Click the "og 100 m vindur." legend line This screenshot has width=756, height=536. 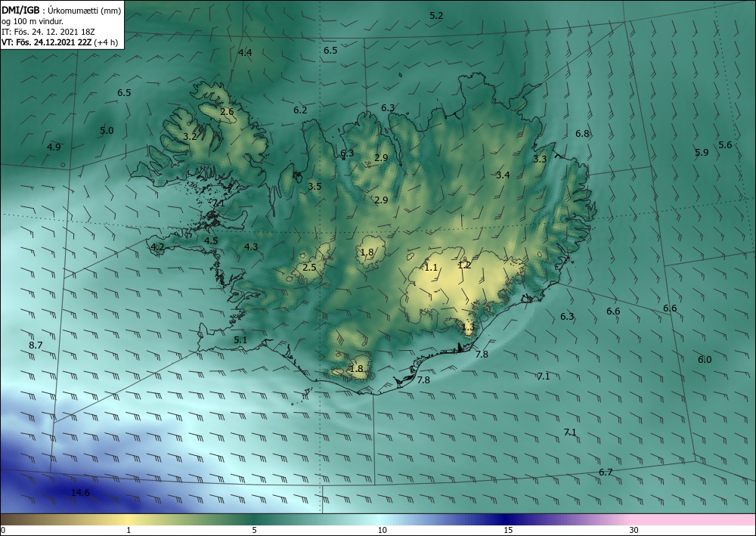(33, 21)
